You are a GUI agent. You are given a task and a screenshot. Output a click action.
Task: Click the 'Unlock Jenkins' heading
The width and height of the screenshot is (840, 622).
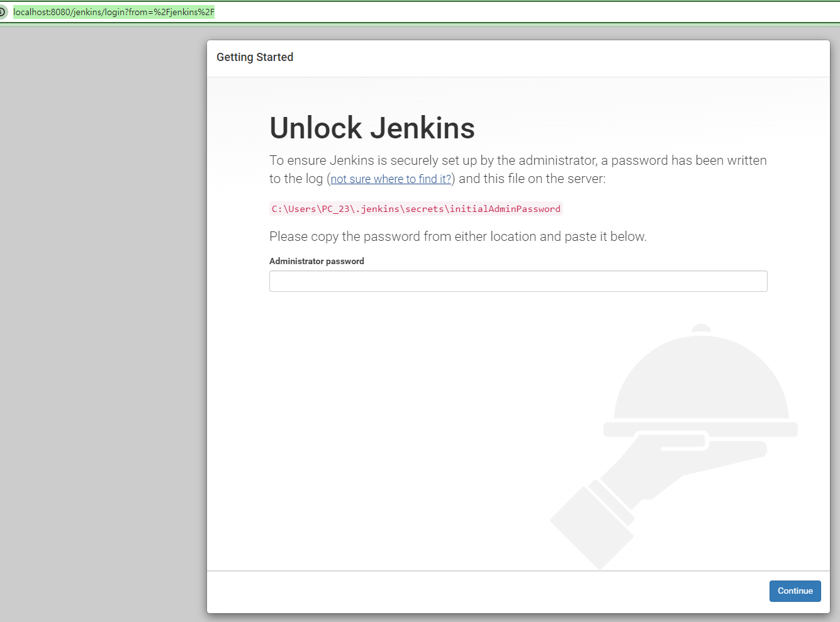coord(372,128)
